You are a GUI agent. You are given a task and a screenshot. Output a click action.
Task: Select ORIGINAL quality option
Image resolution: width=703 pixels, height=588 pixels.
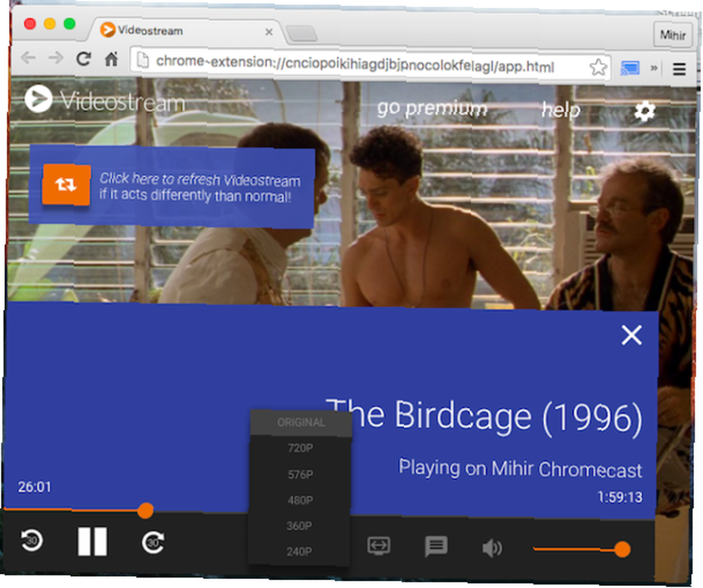(301, 422)
